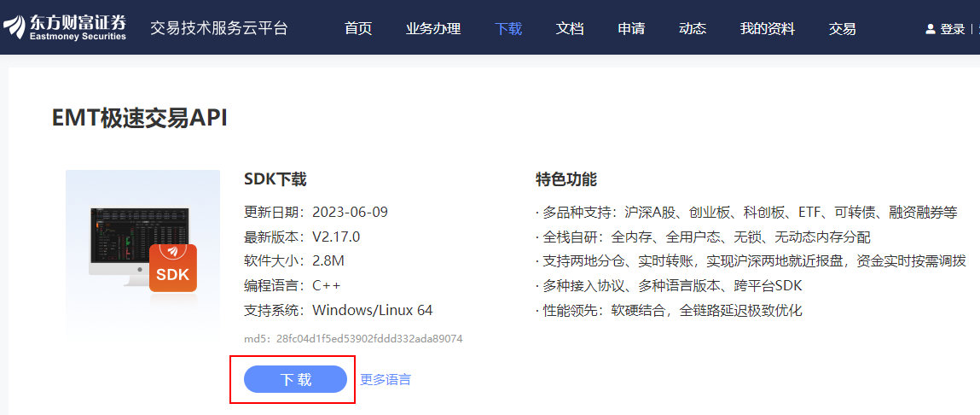The height and width of the screenshot is (415, 980).
Task: Click the EMT极速交易API heading
Action: point(139,118)
